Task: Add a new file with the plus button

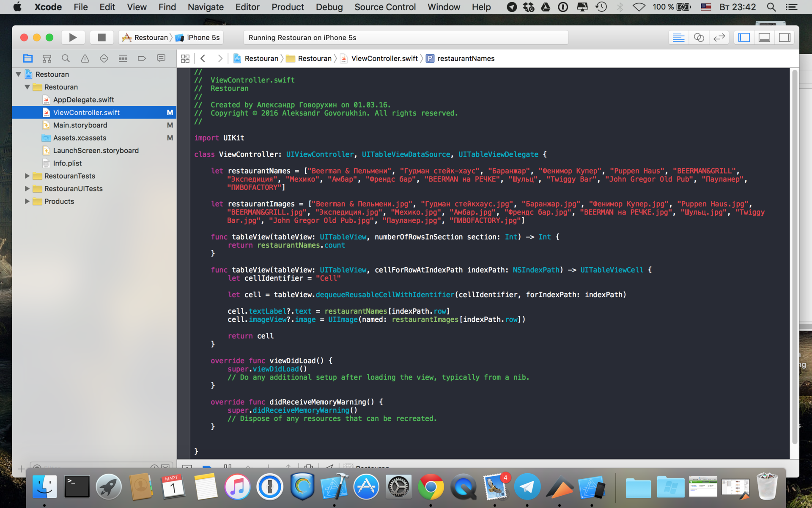Action: 21,469
